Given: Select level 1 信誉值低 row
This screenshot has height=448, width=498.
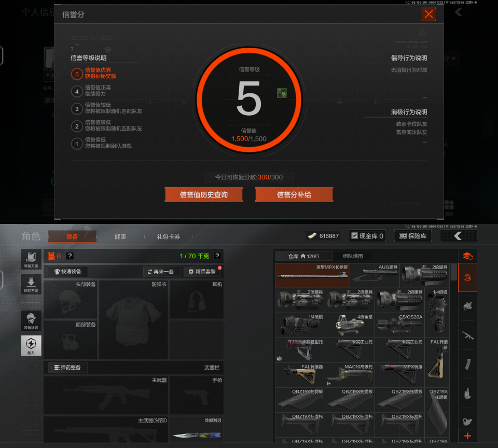Looking at the screenshot, I should [x=102, y=143].
